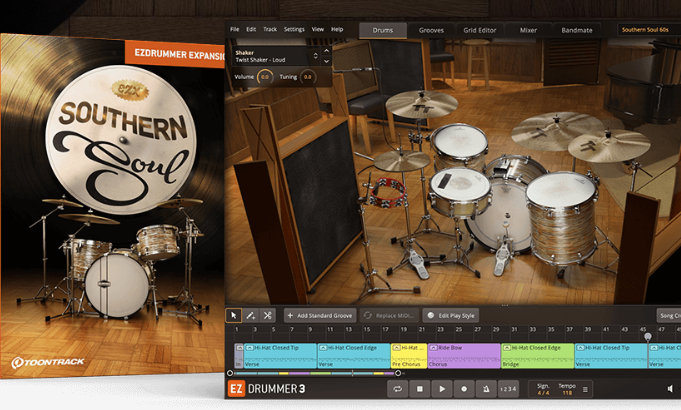Arm recording with the record button
The image size is (681, 410).
click(x=464, y=389)
